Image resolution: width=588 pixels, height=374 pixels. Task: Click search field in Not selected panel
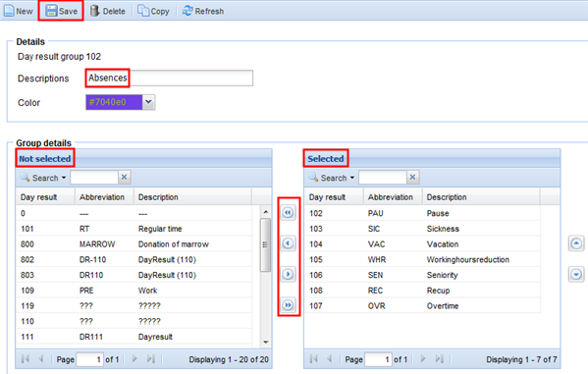pyautogui.click(x=94, y=178)
